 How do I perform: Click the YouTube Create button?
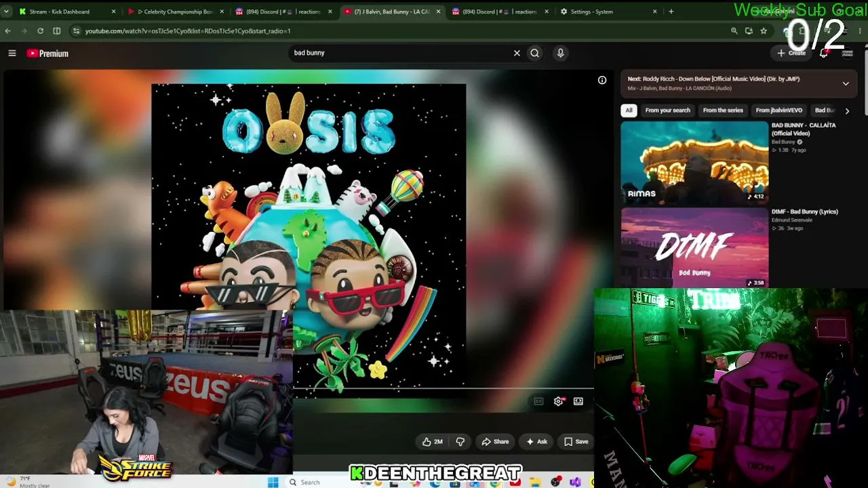[x=791, y=53]
